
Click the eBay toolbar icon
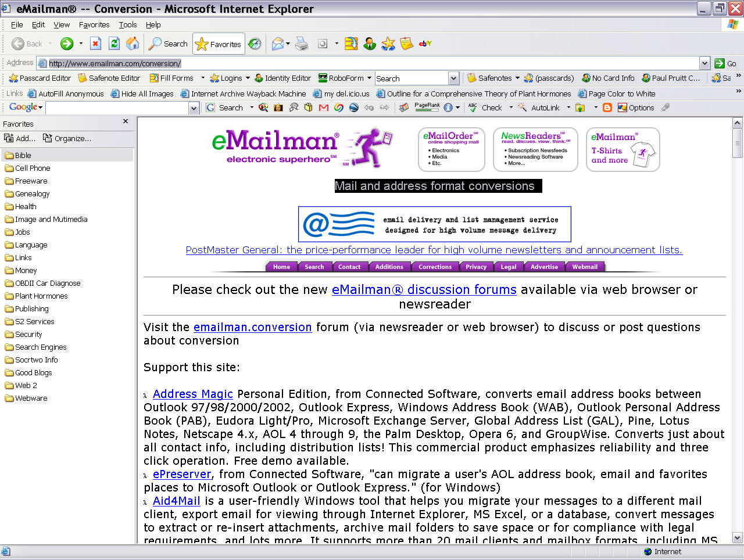click(x=425, y=44)
